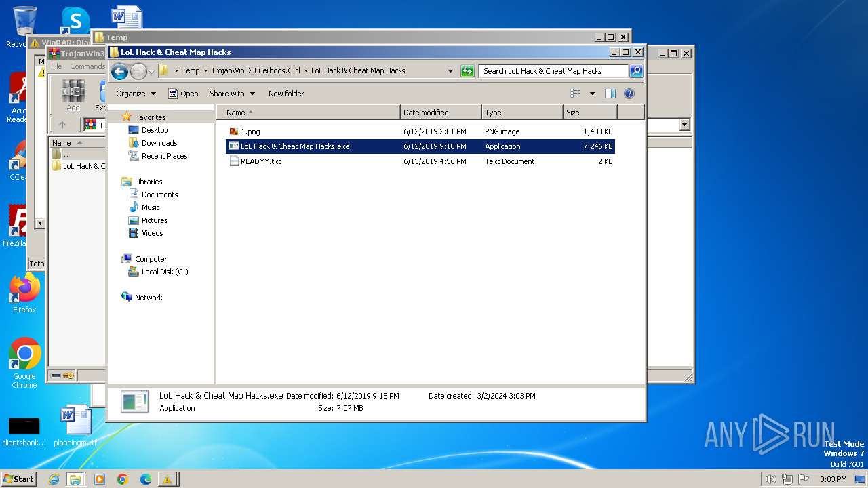Click TrojanWin32 Fuerboos.C!cl breadcrumb segment
This screenshot has width=868, height=488.
click(256, 71)
